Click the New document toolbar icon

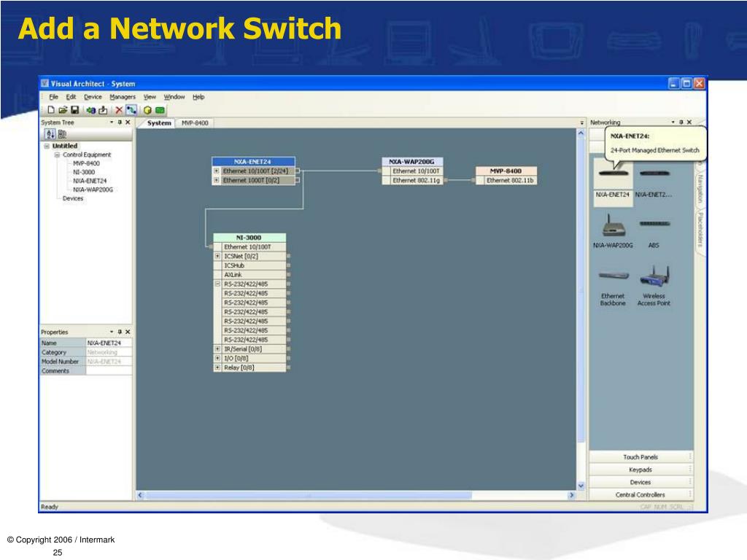(x=51, y=110)
